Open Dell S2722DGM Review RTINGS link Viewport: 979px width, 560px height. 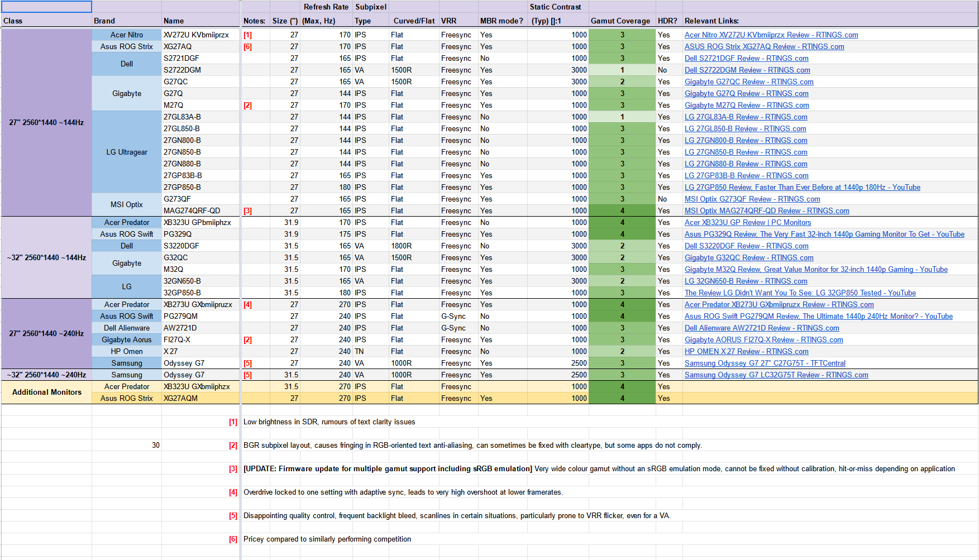(x=747, y=70)
